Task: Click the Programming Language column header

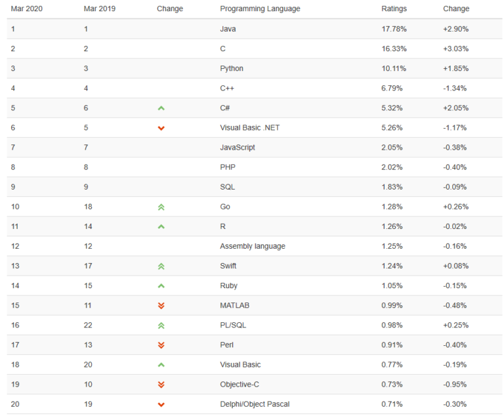Action: (260, 9)
